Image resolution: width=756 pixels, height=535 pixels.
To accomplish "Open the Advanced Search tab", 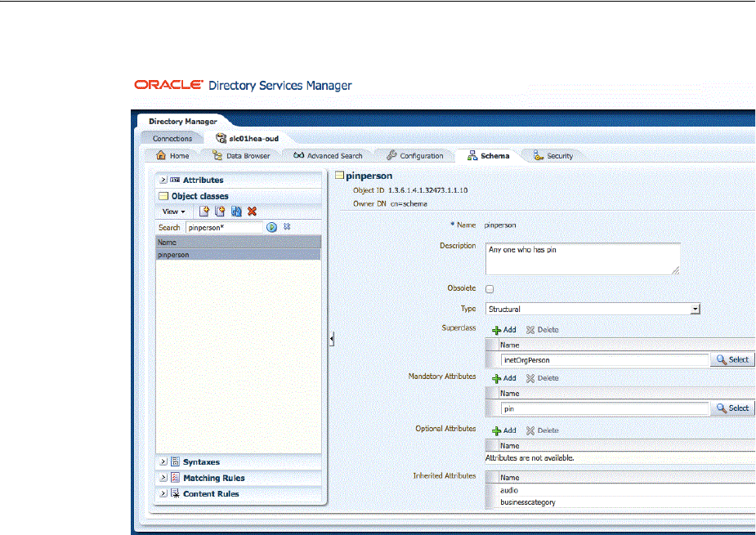I will coord(328,156).
